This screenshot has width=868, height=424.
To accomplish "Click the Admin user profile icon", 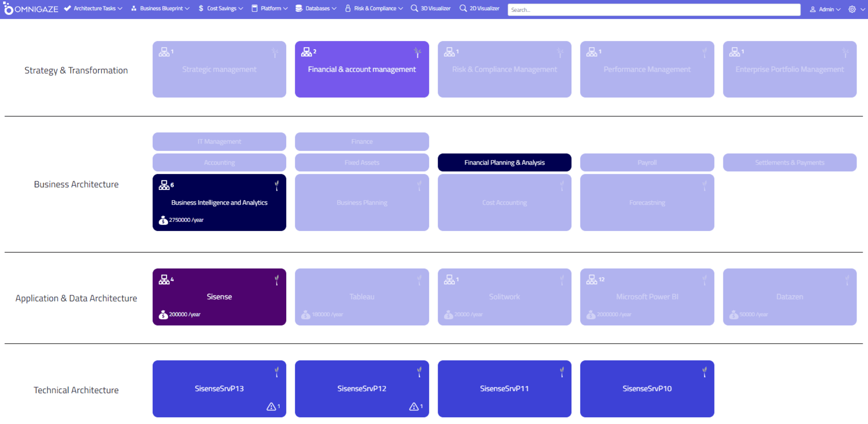I will 812,9.
